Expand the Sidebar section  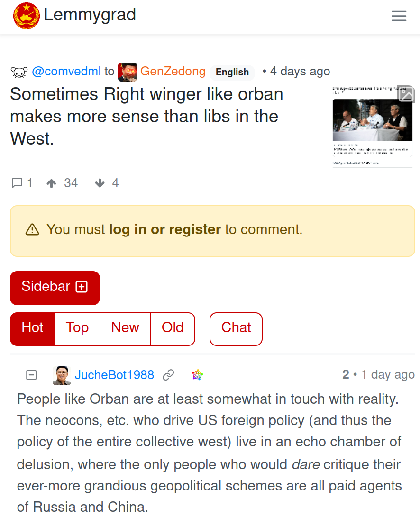click(55, 288)
